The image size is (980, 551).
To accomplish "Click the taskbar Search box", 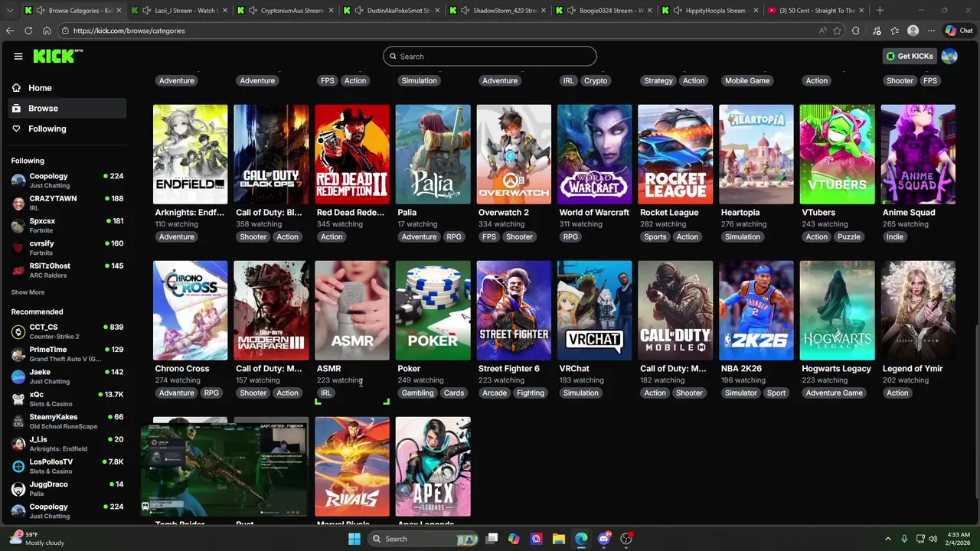I will [425, 539].
